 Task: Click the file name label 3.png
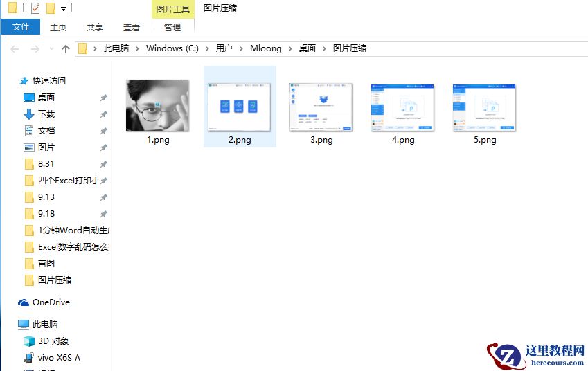click(321, 140)
